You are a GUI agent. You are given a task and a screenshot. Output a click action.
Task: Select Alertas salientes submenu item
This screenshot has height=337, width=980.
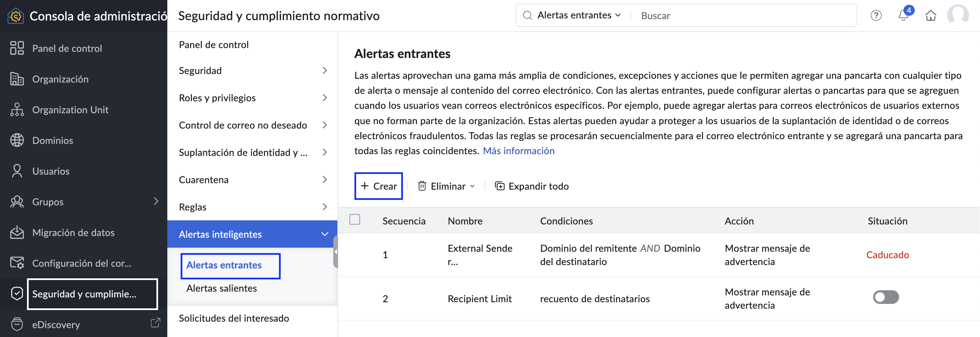coord(222,289)
